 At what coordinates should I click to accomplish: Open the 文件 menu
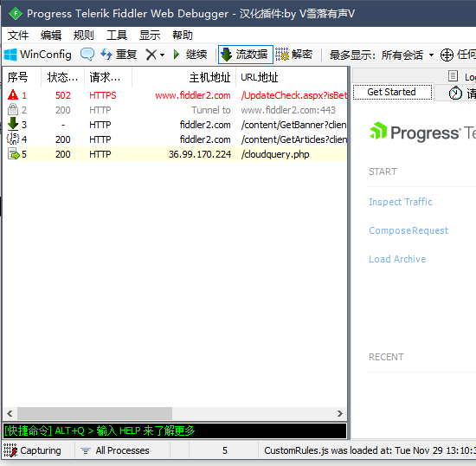[x=18, y=36]
